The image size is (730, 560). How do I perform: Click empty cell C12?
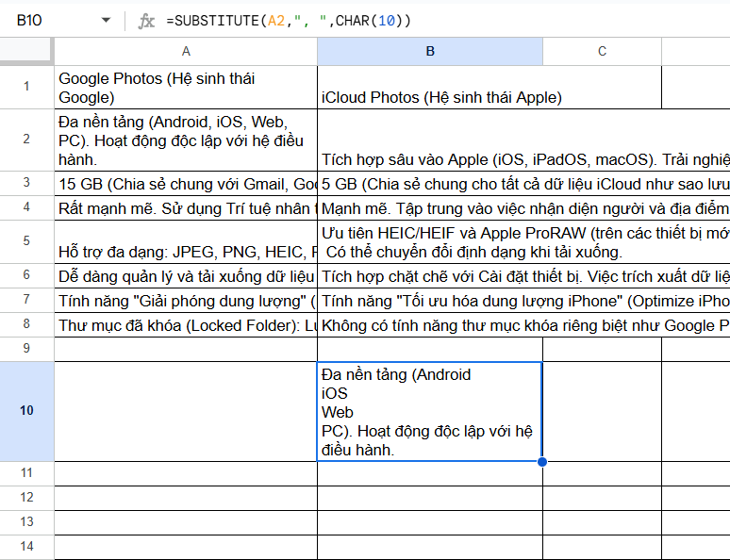602,499
